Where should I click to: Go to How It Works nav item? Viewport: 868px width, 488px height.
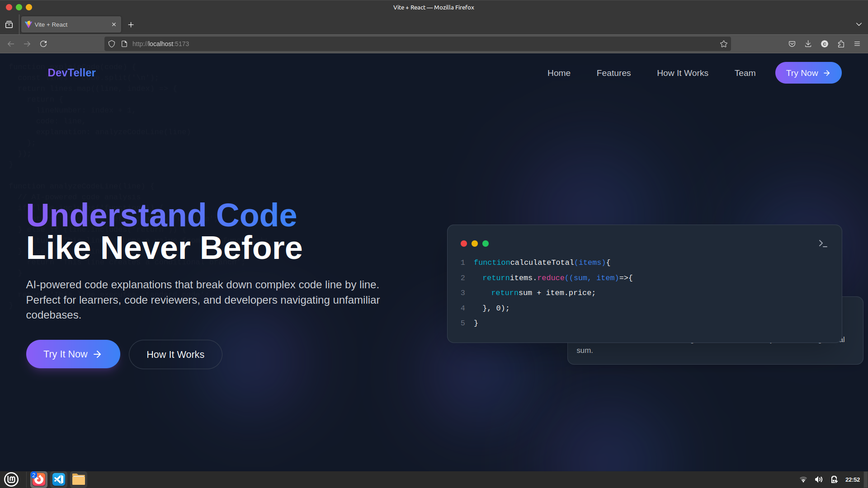click(682, 73)
